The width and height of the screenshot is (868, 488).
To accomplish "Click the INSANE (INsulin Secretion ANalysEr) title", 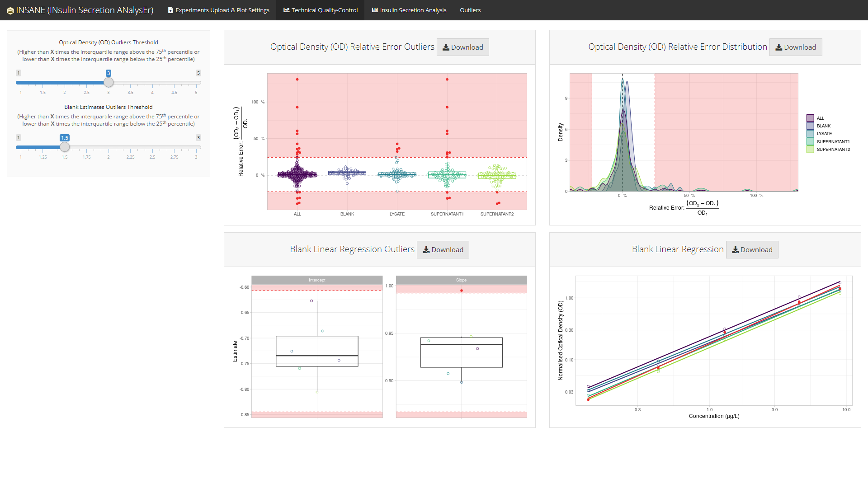I will click(x=85, y=10).
